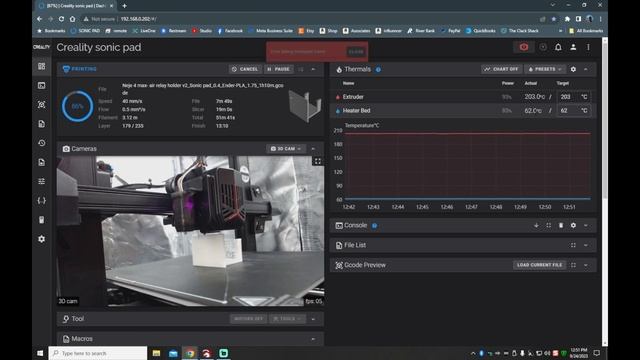Open the Tools dropdown in the Tool panel
640x360 pixels.
point(287,319)
